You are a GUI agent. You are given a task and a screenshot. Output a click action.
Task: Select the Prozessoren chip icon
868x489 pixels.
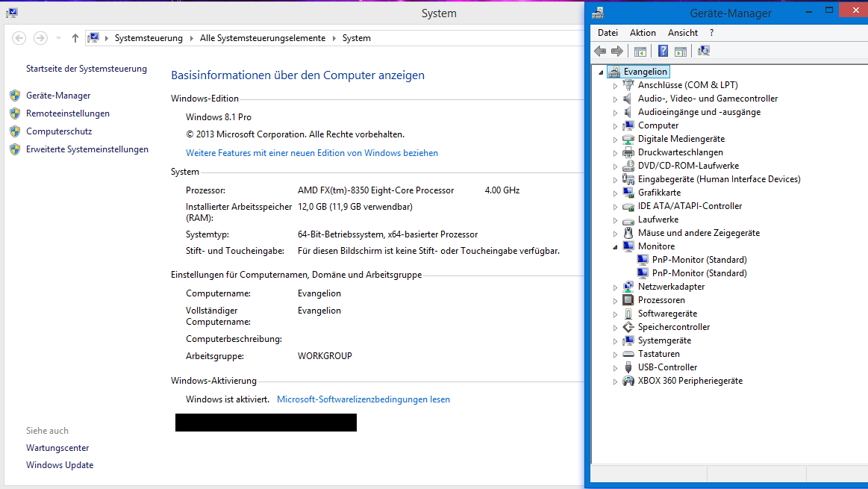point(628,300)
